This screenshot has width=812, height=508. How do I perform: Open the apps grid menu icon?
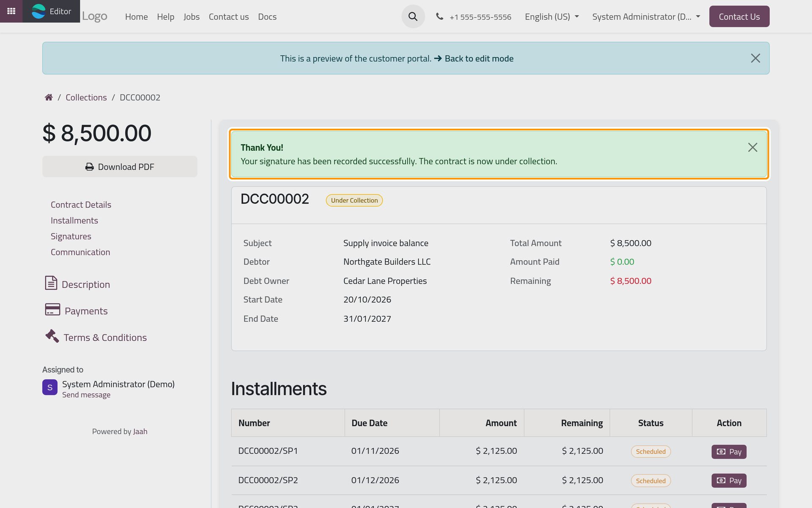pyautogui.click(x=11, y=11)
